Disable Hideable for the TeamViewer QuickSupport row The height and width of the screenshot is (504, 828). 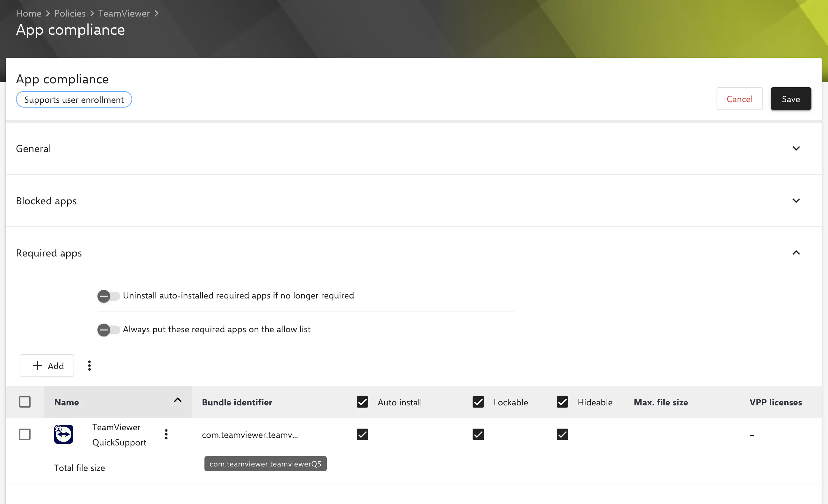click(x=562, y=434)
